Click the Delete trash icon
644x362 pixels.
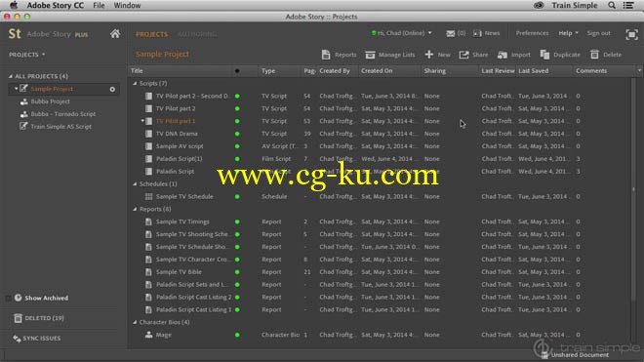coord(594,55)
